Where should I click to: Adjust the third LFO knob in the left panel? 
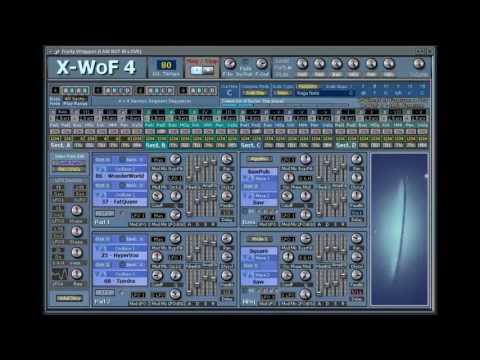(x=77, y=253)
